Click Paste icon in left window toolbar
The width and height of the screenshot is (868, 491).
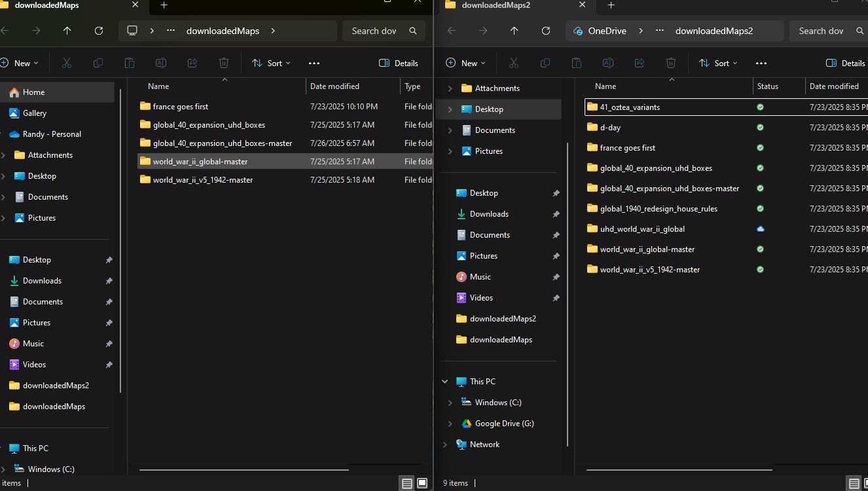coord(130,64)
